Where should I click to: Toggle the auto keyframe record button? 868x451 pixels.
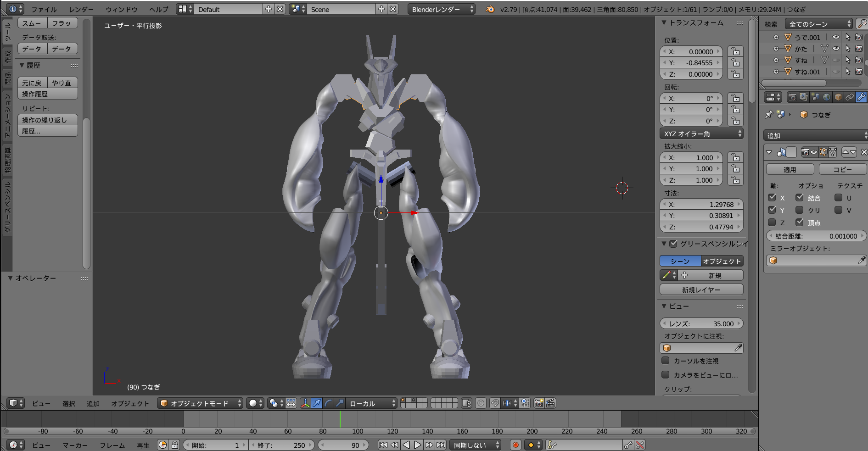pyautogui.click(x=515, y=445)
